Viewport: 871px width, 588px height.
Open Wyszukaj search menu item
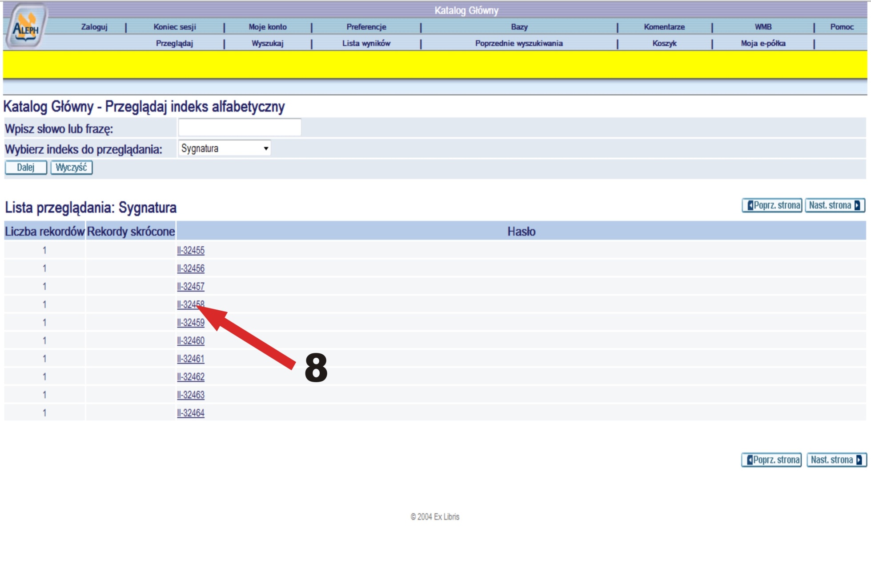(x=268, y=44)
